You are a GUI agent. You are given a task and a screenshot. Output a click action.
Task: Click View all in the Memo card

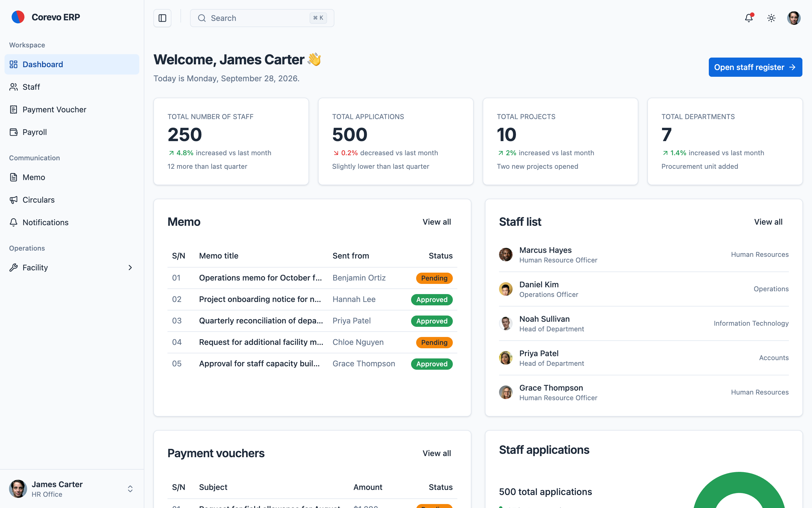pos(436,222)
